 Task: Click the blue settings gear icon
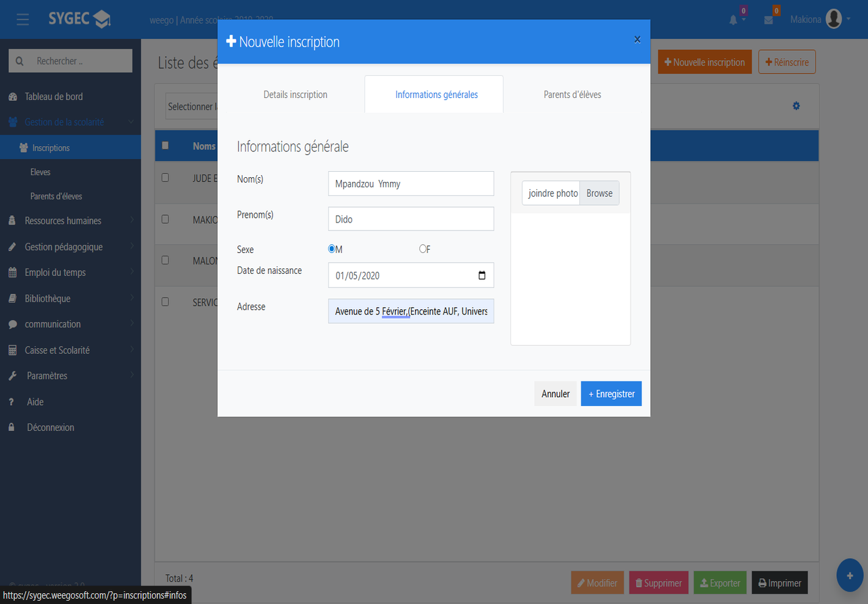[x=796, y=106]
